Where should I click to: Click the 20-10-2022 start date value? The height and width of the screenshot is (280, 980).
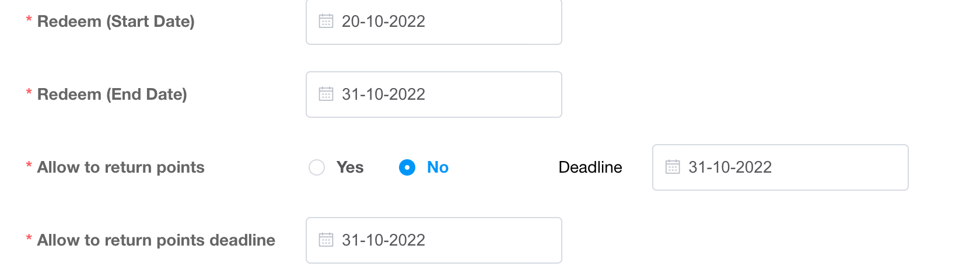point(383,22)
